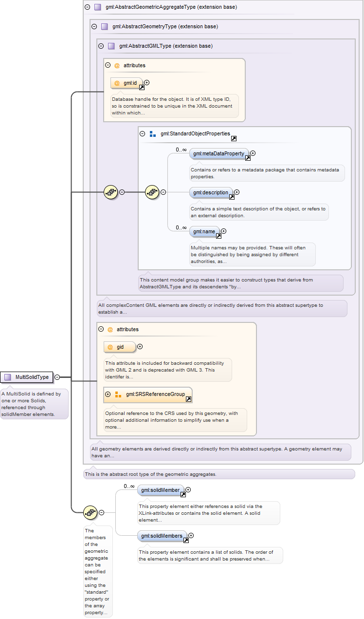The height and width of the screenshot is (619, 364).
Task: Collapse the solidMember choice compositor
Action: [x=102, y=512]
